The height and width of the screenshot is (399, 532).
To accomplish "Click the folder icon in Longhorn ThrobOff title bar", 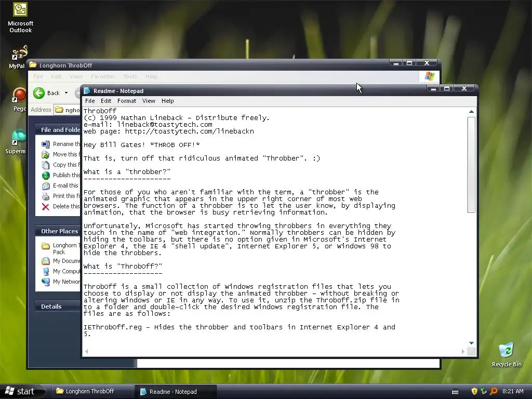I will pyautogui.click(x=33, y=65).
